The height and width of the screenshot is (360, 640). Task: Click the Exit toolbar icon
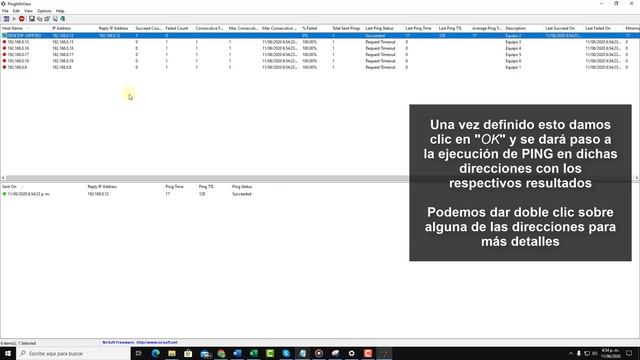pos(62,19)
